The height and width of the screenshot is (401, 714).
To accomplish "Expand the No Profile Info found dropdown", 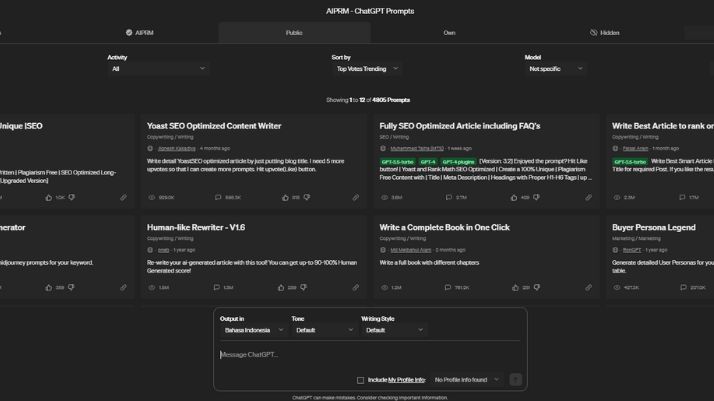I will click(467, 380).
